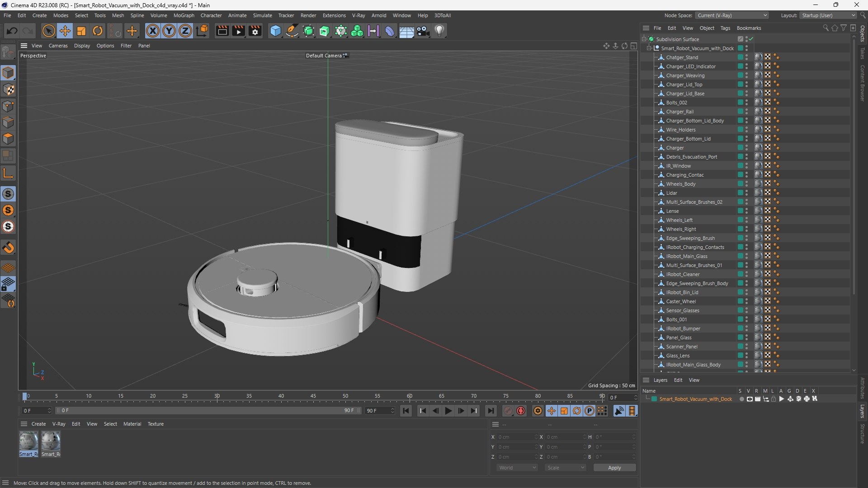Screen dimensions: 868x488
Task: Click the Spline Pen tool icon
Action: pos(292,31)
